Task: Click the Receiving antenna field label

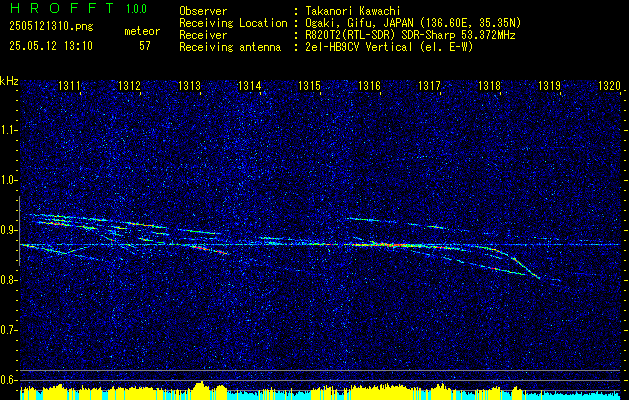Action: pyautogui.click(x=230, y=47)
